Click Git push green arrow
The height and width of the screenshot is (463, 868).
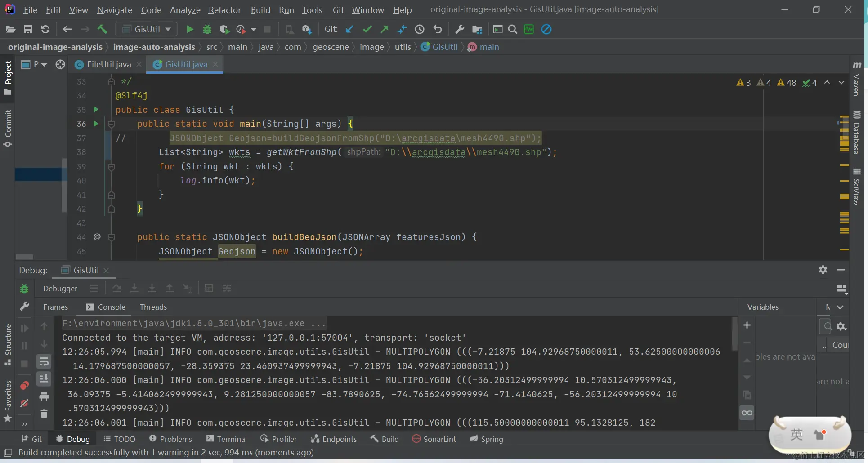click(x=385, y=30)
